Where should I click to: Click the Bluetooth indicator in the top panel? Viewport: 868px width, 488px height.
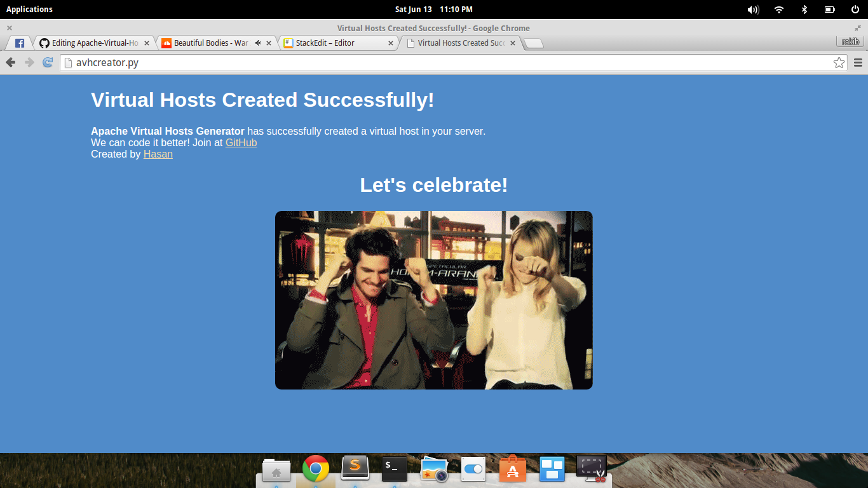[x=804, y=9]
